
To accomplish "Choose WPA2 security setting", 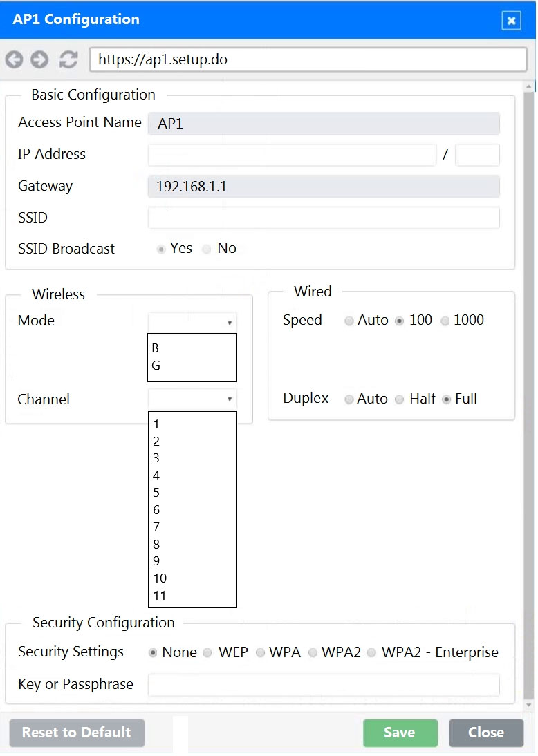I will [313, 653].
